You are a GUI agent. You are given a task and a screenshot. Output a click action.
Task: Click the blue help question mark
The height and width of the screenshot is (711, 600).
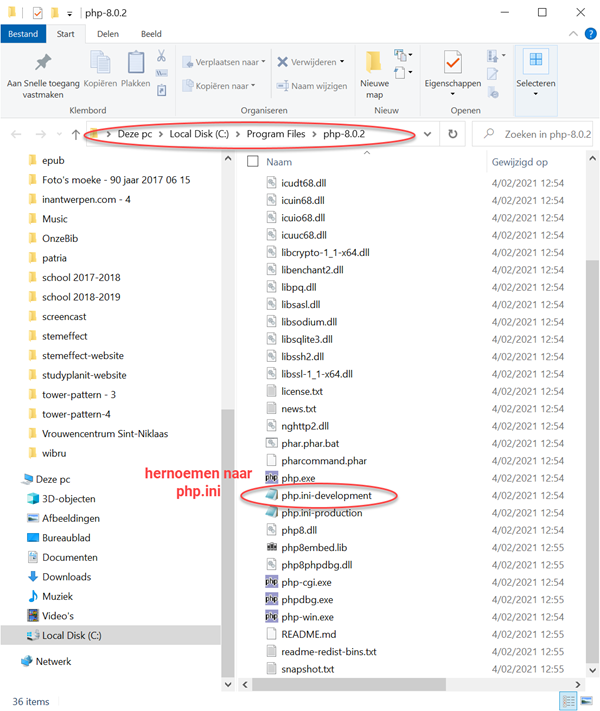pos(590,34)
